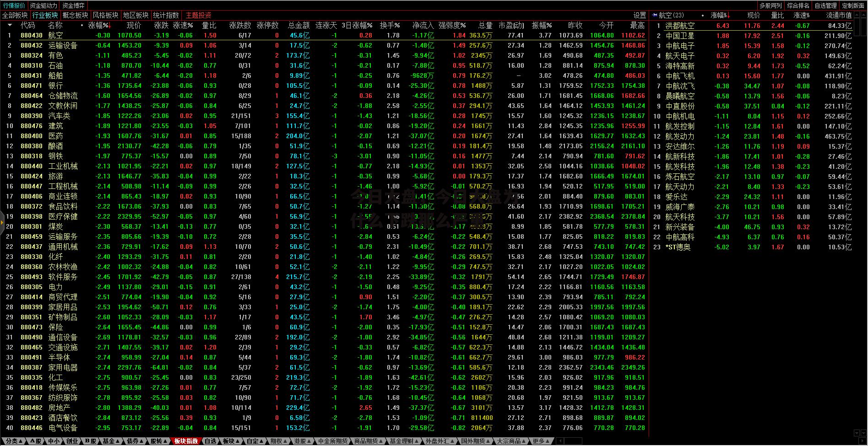Select the 房地产 sector row
The image size is (868, 446).
(x=323, y=408)
